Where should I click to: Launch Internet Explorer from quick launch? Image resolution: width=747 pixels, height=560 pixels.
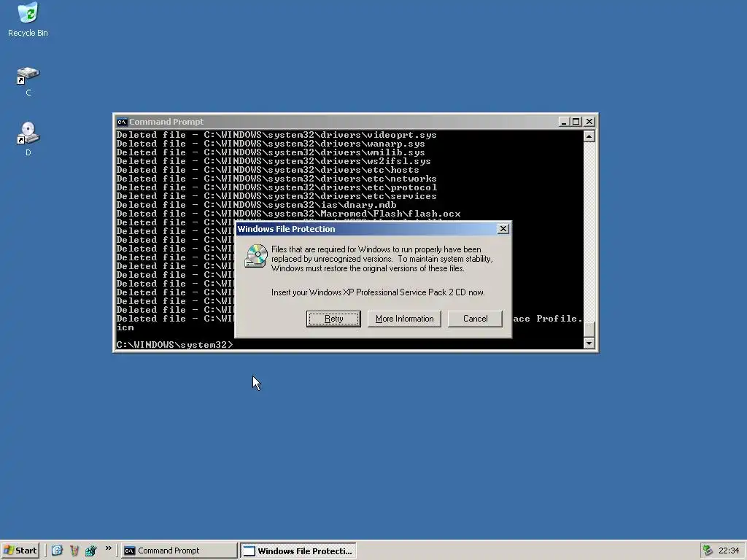57,551
